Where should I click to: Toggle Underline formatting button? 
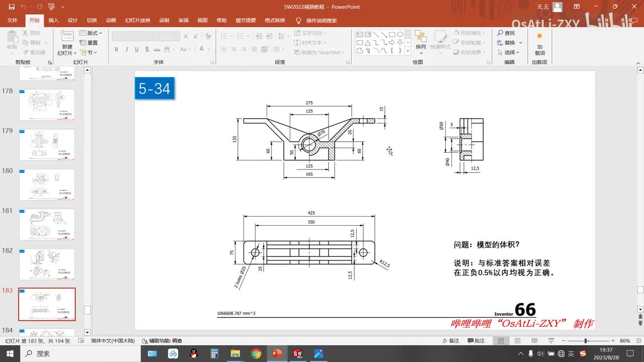click(137, 49)
